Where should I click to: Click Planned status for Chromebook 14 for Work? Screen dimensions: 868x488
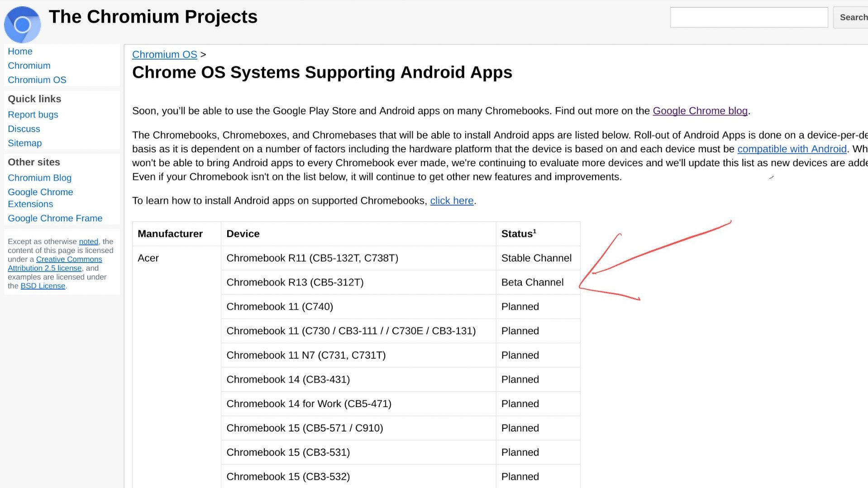538,404
